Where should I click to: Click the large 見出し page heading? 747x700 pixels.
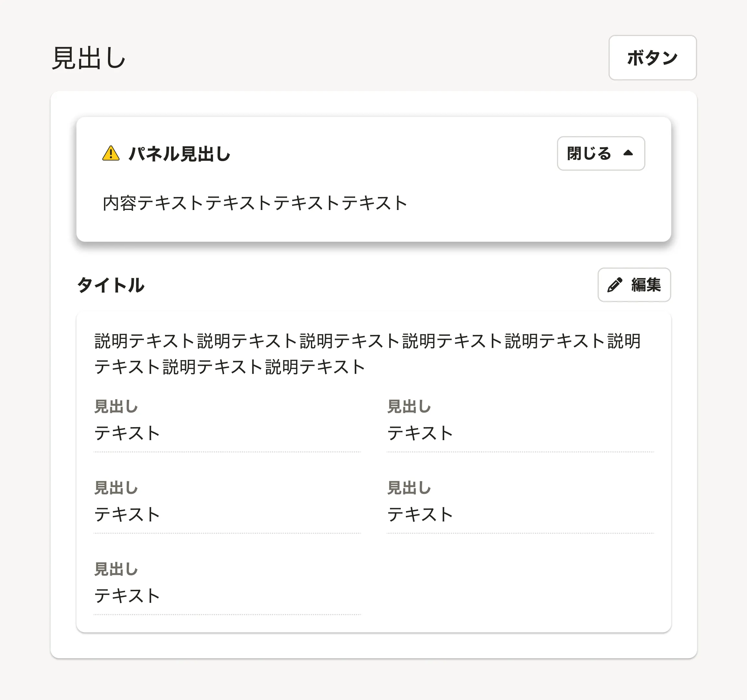coord(89,58)
